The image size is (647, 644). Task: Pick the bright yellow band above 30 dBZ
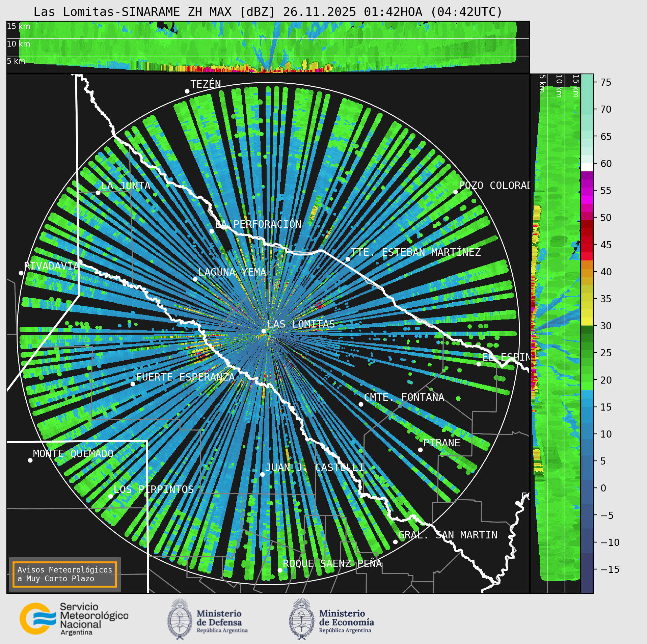[x=587, y=321]
